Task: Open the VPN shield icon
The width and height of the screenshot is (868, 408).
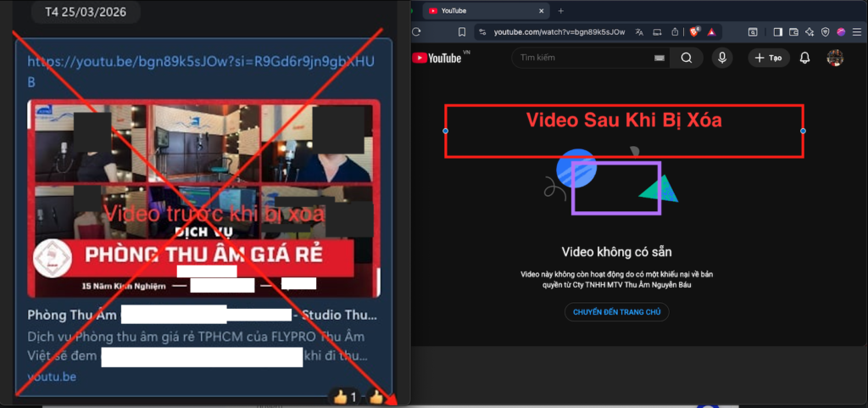Action: click(826, 32)
